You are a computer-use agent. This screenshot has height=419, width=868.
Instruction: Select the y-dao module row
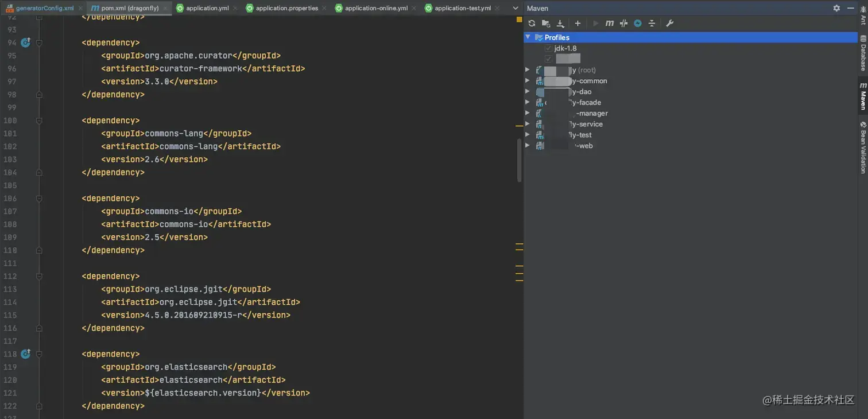[x=691, y=92]
